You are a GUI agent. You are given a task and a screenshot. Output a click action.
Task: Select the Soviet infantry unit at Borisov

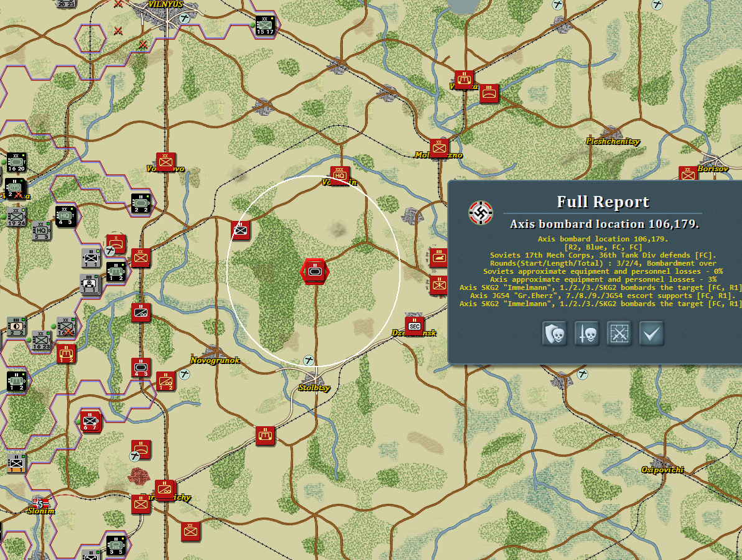click(x=688, y=174)
